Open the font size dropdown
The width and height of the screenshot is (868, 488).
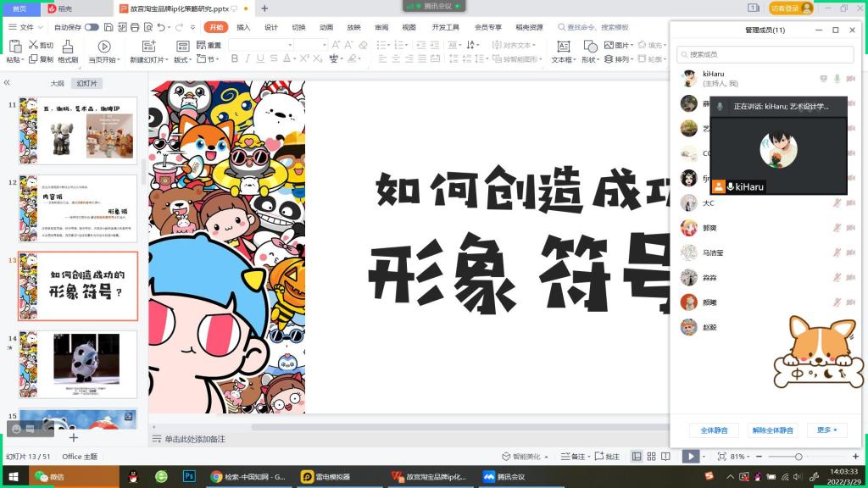click(325, 45)
